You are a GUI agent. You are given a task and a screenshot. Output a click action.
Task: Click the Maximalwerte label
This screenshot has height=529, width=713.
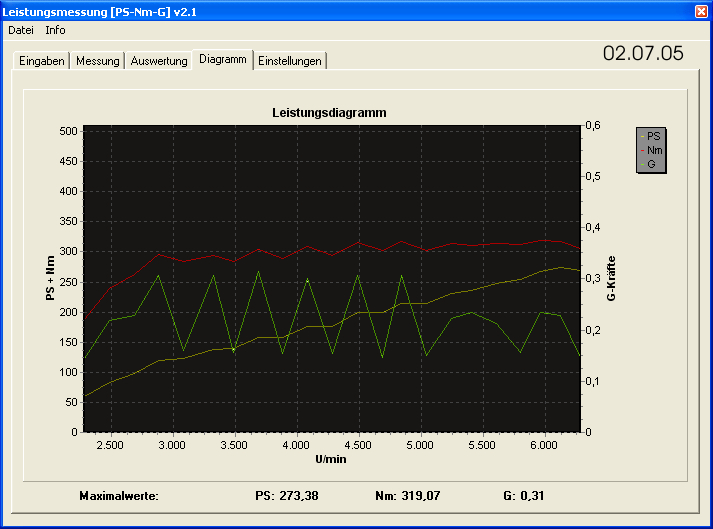[119, 495]
